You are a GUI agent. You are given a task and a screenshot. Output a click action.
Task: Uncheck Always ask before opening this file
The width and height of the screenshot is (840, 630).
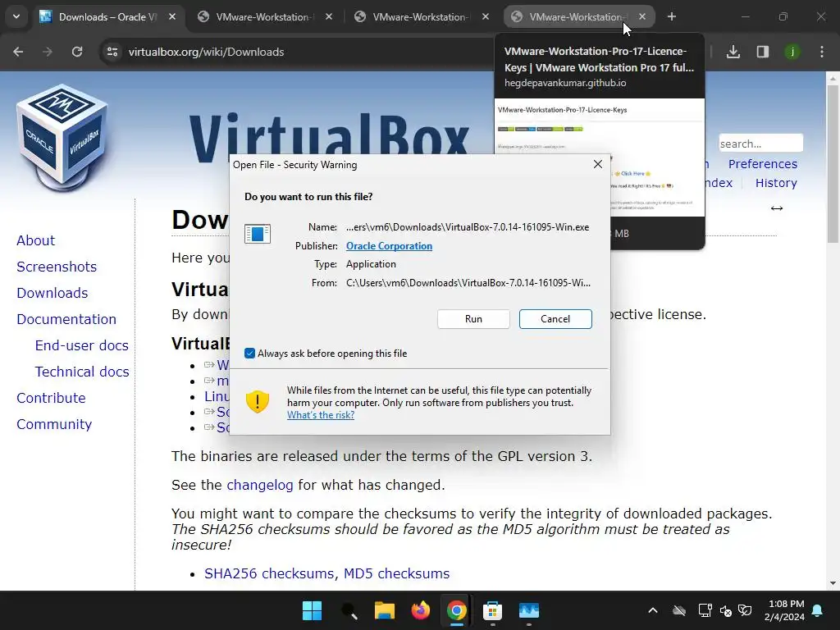[x=249, y=354]
